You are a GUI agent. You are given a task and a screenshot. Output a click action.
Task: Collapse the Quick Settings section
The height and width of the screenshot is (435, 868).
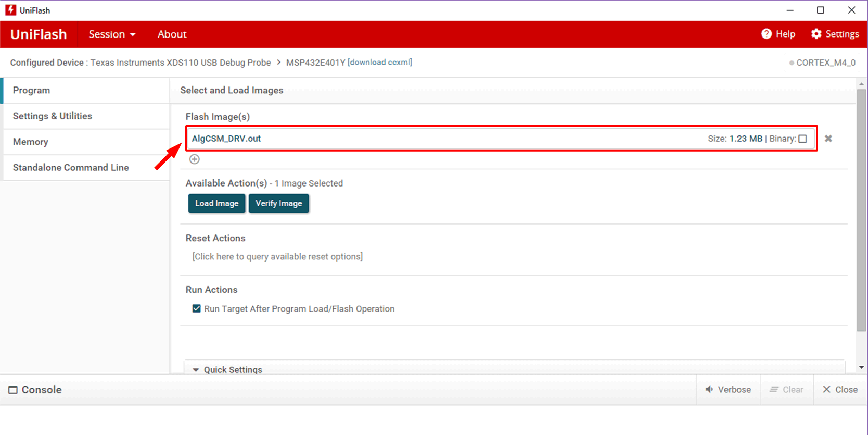[x=196, y=369]
